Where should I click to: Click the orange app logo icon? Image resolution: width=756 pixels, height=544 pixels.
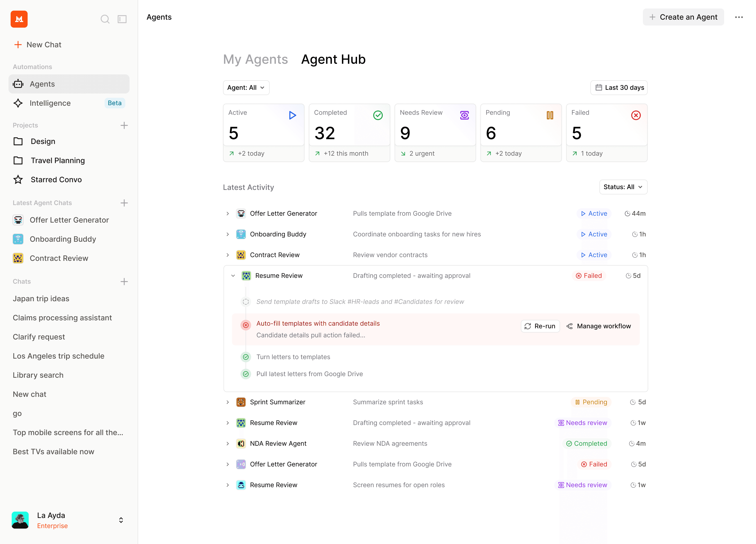pos(19,19)
